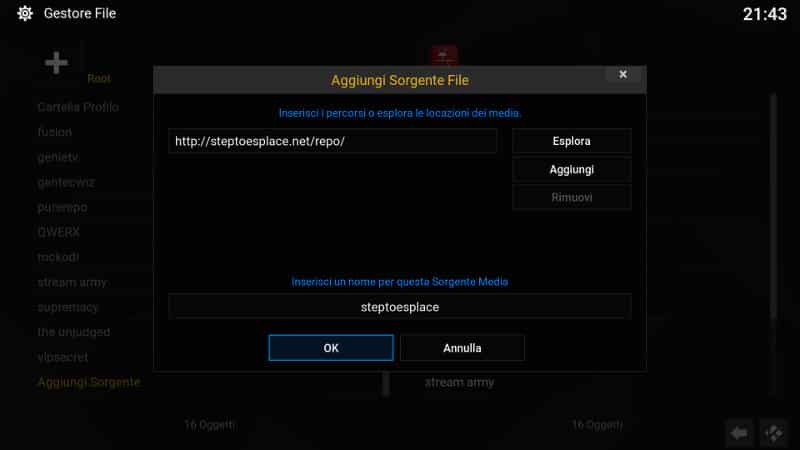800x450 pixels.
Task: Open the rockodi source entry
Action: click(x=58, y=257)
